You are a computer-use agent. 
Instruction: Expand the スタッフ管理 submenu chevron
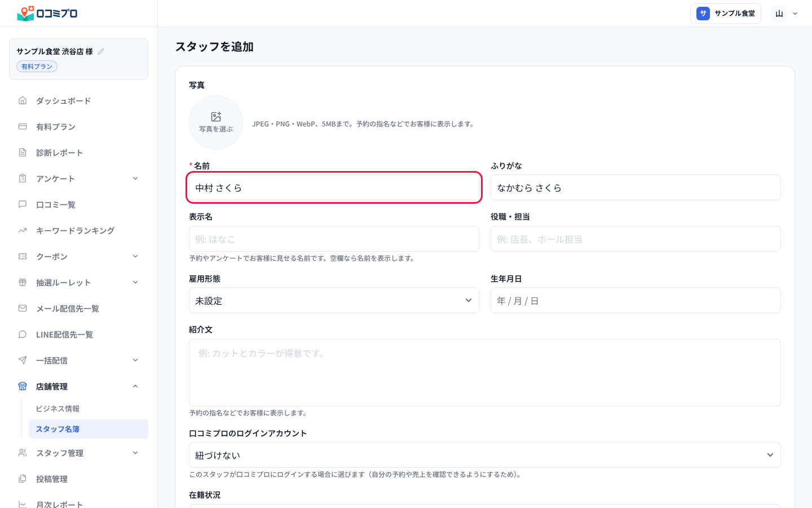pos(135,453)
